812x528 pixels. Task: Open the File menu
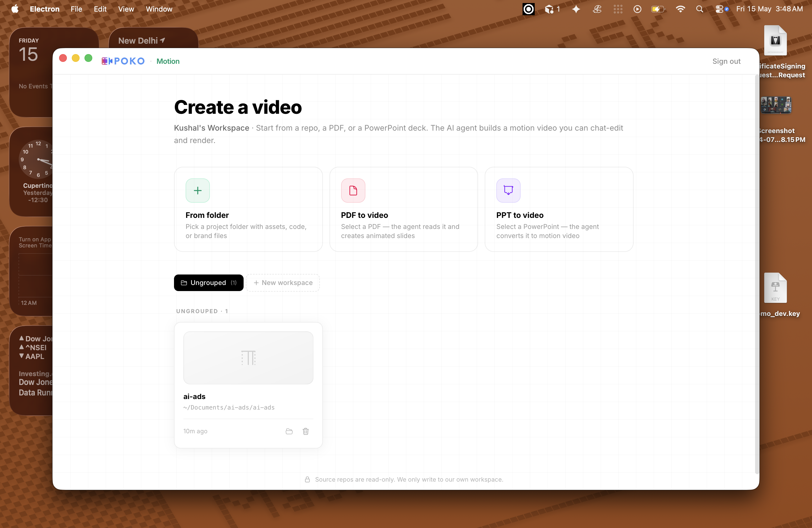[x=76, y=9]
